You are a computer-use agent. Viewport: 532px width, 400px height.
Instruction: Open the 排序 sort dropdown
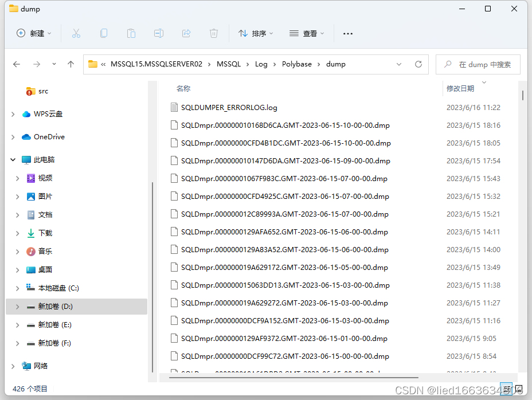tap(256, 33)
